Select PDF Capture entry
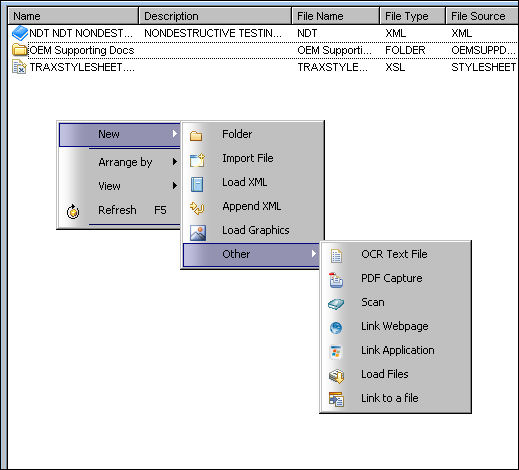The height and width of the screenshot is (470, 519). click(395, 279)
